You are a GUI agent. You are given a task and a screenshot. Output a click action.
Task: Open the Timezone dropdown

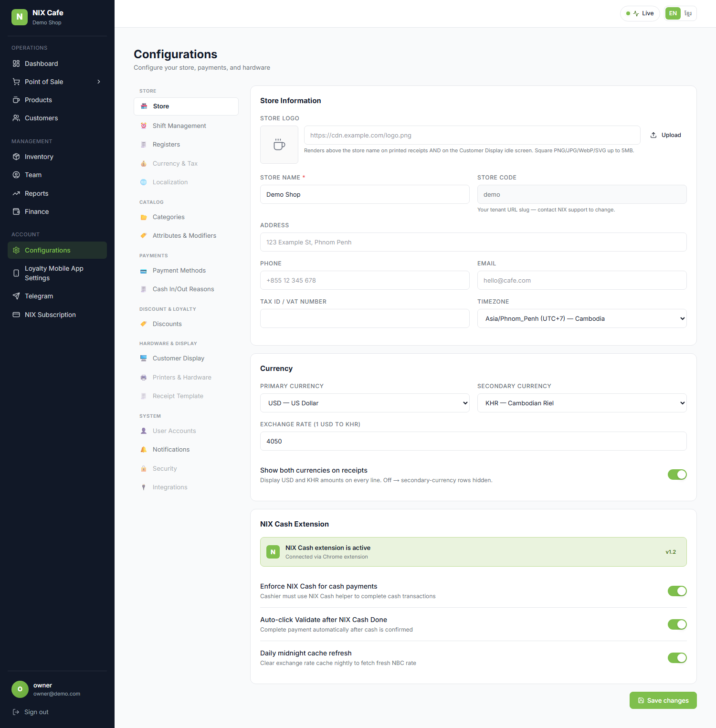pos(582,318)
